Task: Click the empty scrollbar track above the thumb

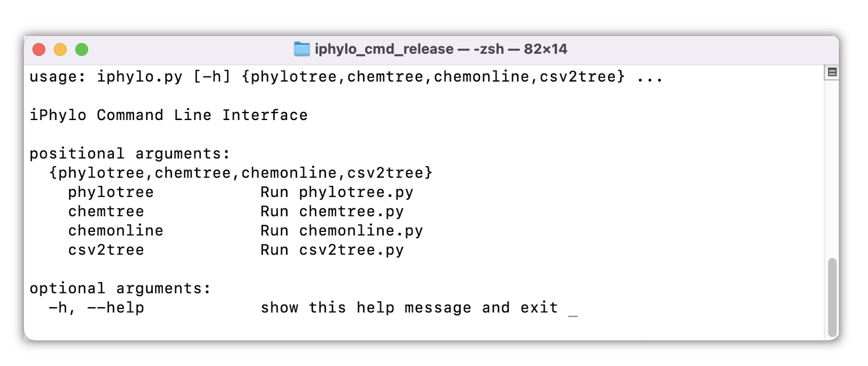Action: tap(832, 169)
